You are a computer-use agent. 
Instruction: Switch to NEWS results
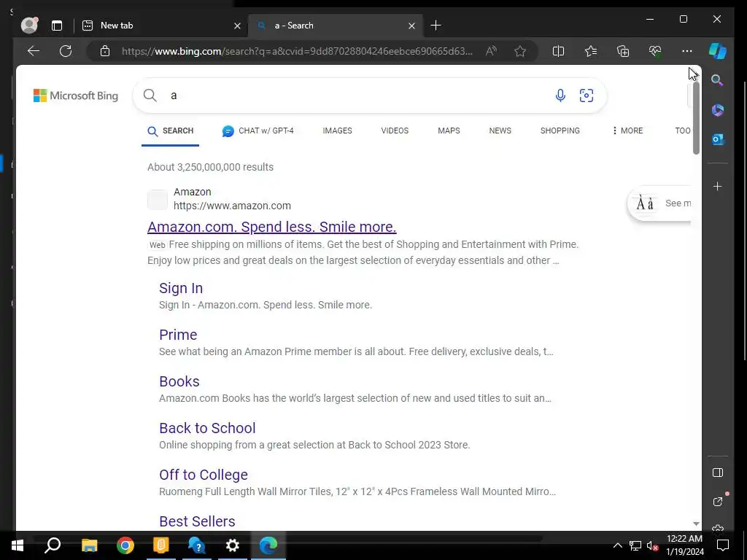click(500, 131)
